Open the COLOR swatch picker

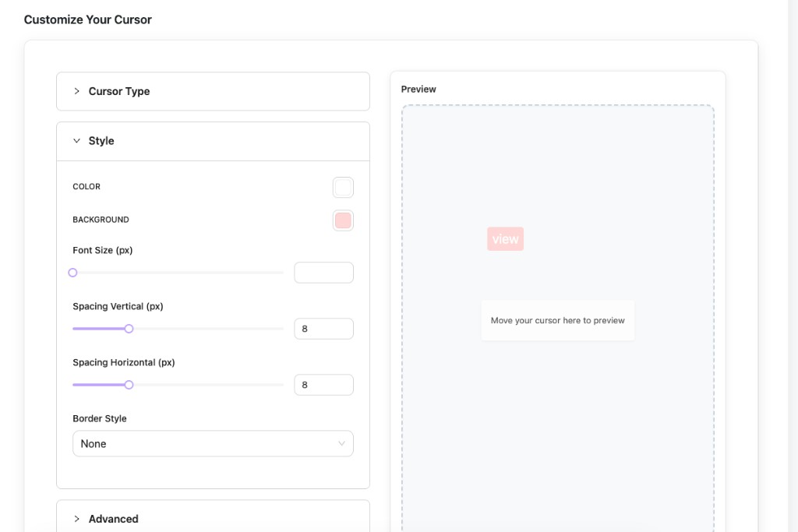click(343, 187)
